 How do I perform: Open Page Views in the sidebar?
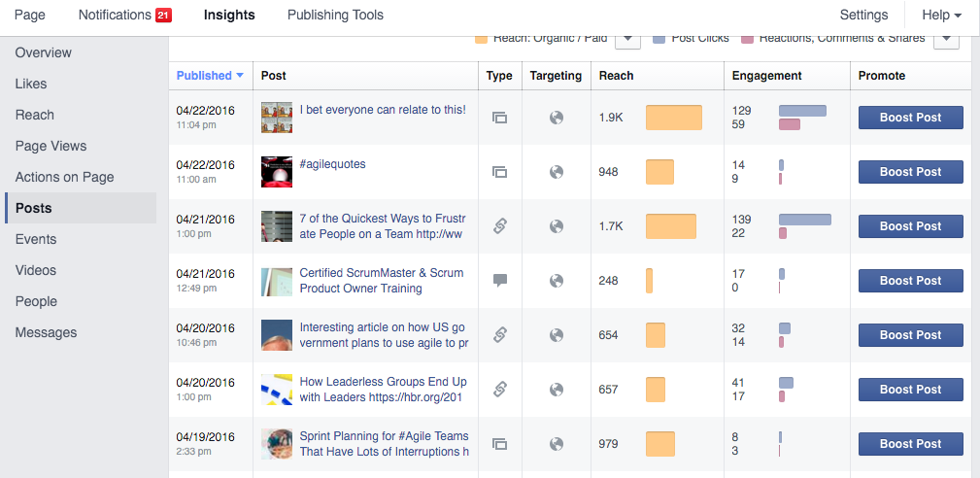point(51,146)
